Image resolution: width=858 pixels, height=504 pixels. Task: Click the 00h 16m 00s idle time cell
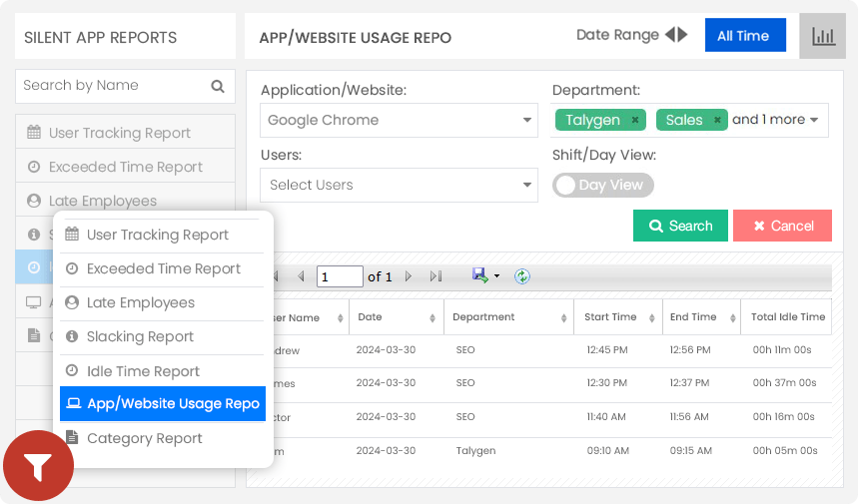(x=783, y=417)
